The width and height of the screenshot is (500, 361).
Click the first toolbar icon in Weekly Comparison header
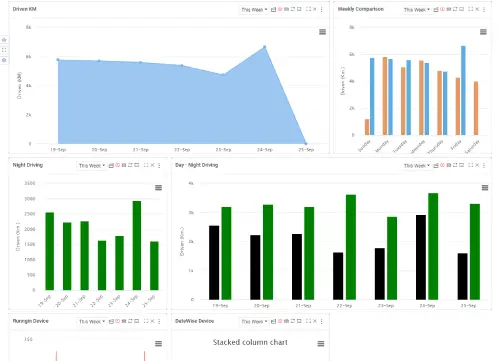(436, 10)
